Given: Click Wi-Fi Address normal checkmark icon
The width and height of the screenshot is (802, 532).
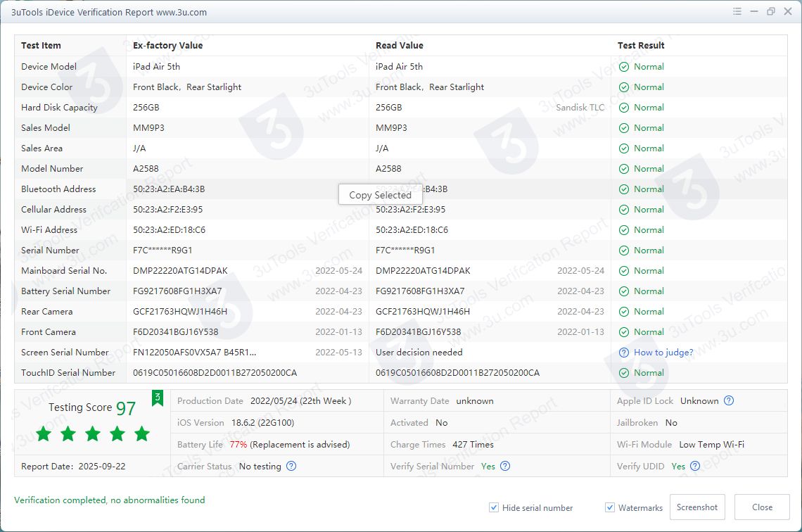Looking at the screenshot, I should (623, 229).
